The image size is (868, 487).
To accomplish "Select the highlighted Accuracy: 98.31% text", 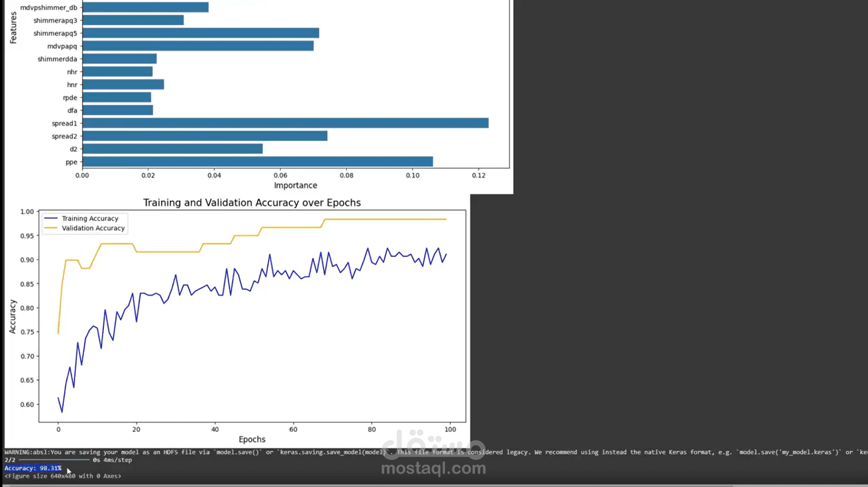I will (32, 468).
